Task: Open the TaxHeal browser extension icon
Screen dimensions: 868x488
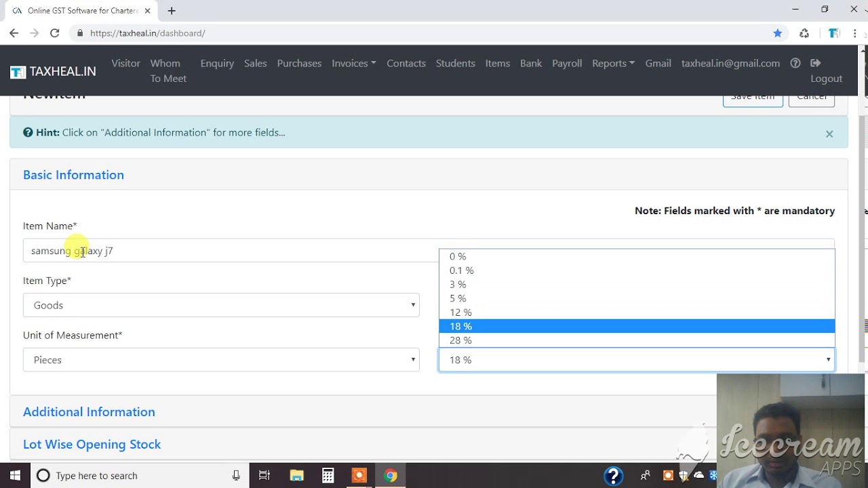Action: click(x=834, y=33)
